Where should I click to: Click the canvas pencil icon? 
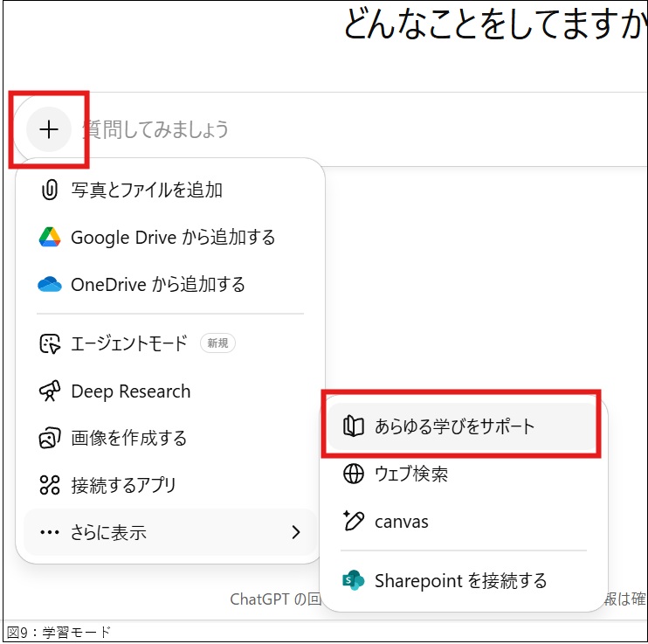point(354,521)
